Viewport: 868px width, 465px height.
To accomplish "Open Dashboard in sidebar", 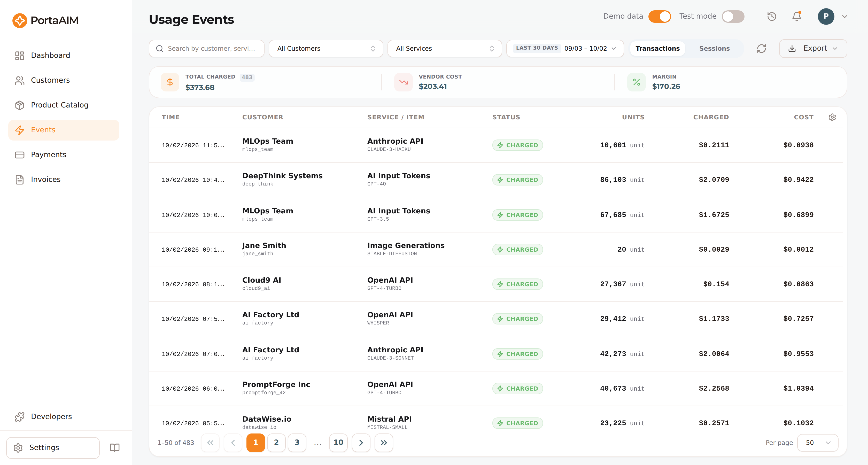I will (x=64, y=55).
